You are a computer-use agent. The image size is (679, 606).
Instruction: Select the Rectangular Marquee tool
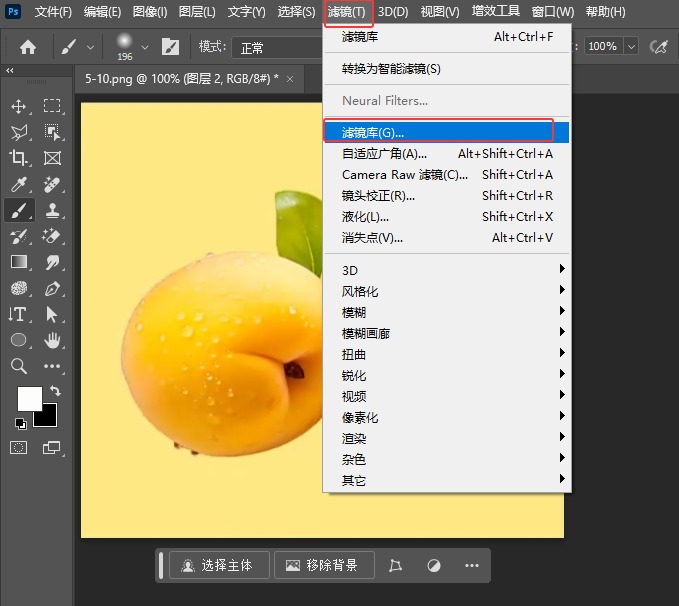(x=52, y=106)
